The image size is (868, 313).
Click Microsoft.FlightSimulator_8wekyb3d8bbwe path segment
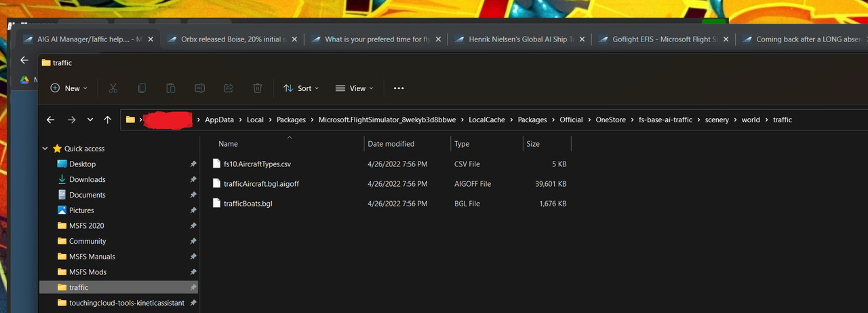pos(387,119)
